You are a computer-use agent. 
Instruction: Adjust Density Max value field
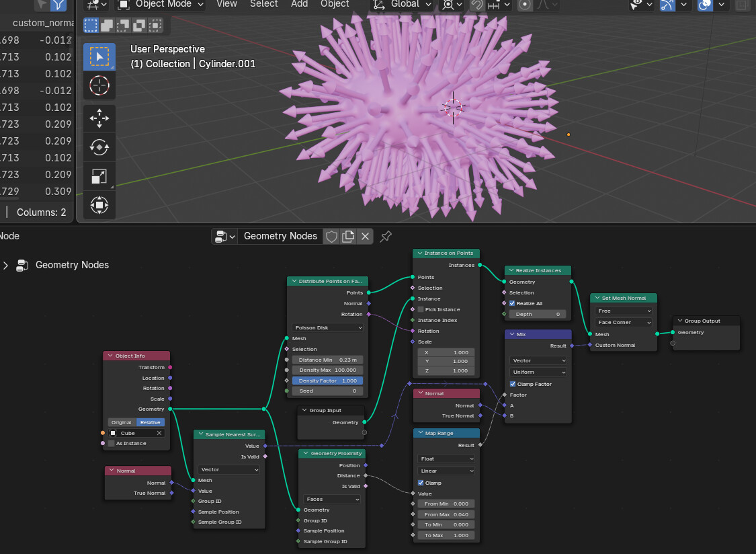(x=327, y=370)
